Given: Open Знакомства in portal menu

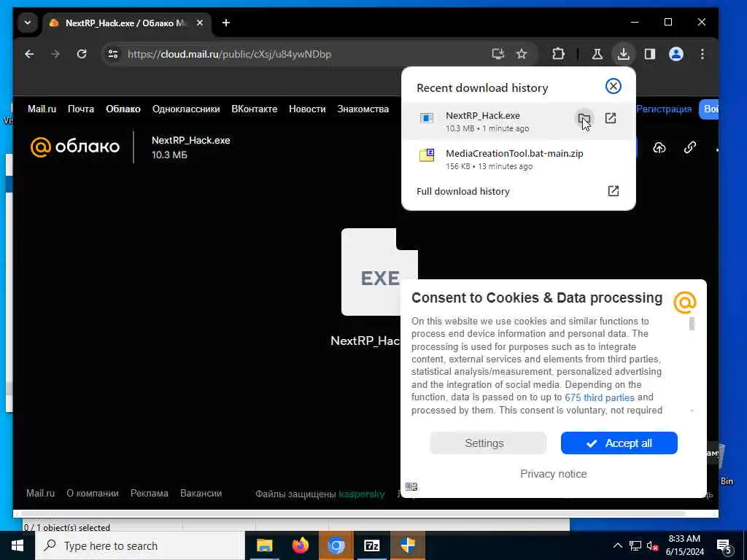Looking at the screenshot, I should point(363,109).
